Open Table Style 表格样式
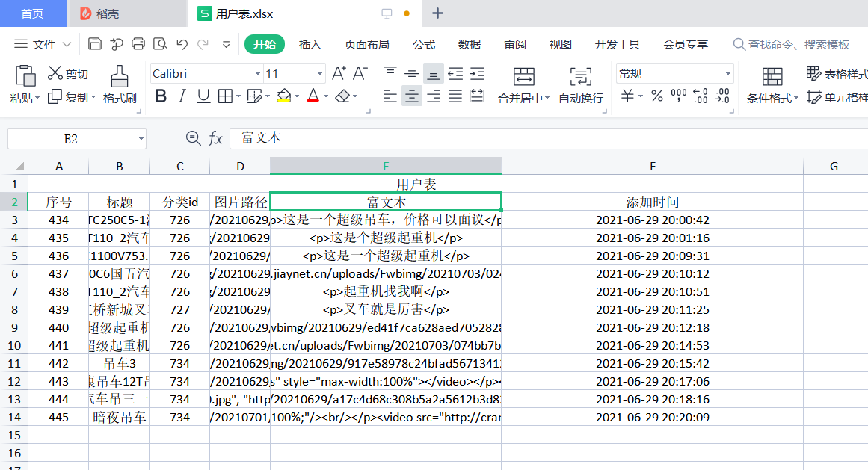The image size is (868, 470). point(837,73)
